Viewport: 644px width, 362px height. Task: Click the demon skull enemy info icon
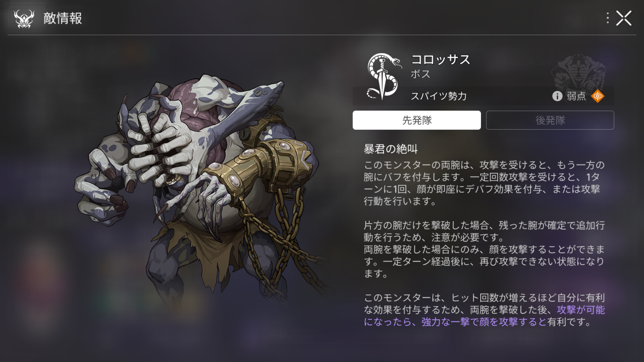point(24,19)
